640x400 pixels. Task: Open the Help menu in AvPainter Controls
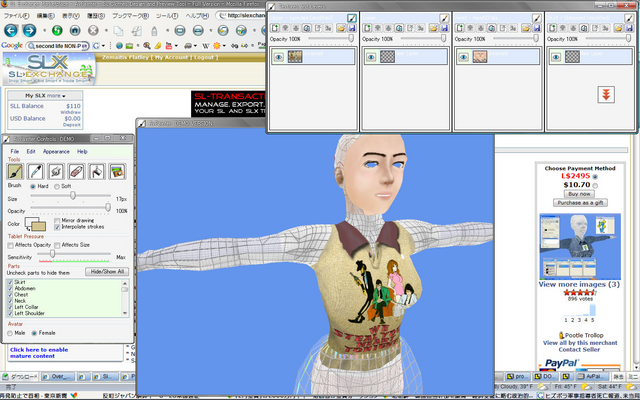click(82, 151)
